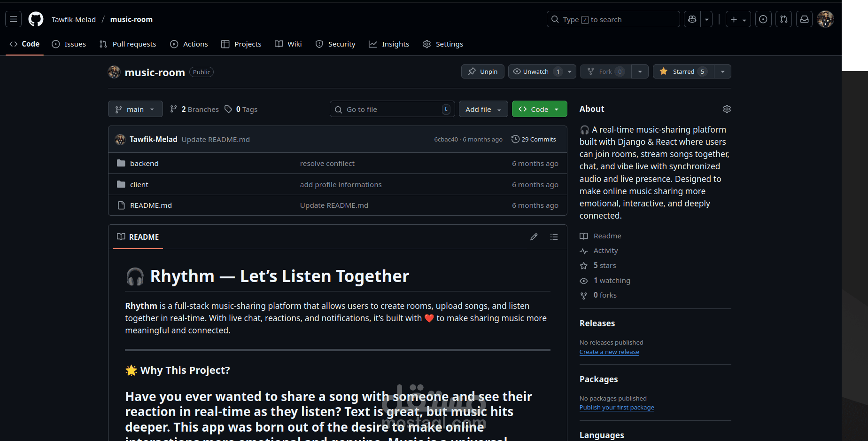Screen dimensions: 868x441
Task: Click Tawfik-Melad author name in commit row
Action: click(x=153, y=139)
